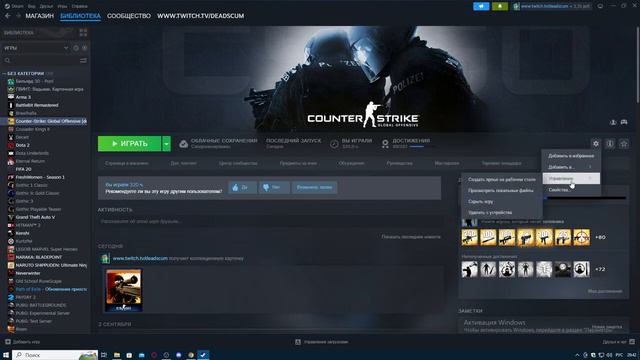This screenshot has height=360, width=640.
Task: Select the highlighted Управление menu item
Action: (x=571, y=178)
